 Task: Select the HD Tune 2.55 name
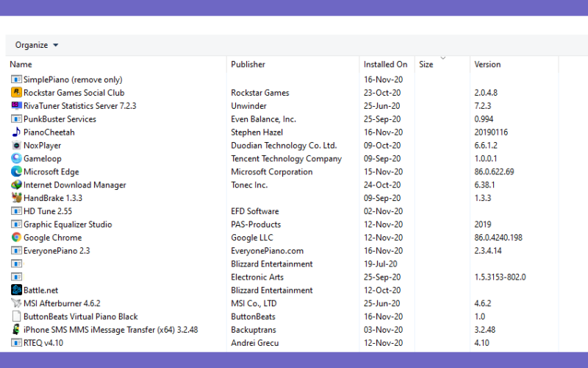click(48, 211)
